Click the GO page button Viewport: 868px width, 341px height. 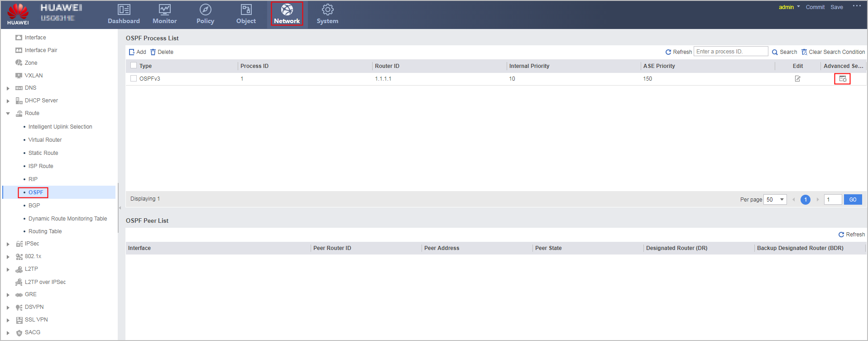click(853, 200)
